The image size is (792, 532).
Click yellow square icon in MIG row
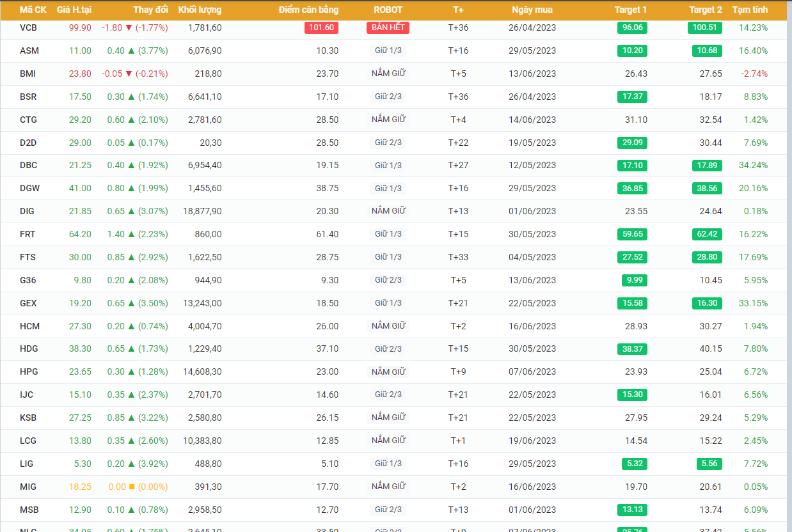(x=132, y=487)
